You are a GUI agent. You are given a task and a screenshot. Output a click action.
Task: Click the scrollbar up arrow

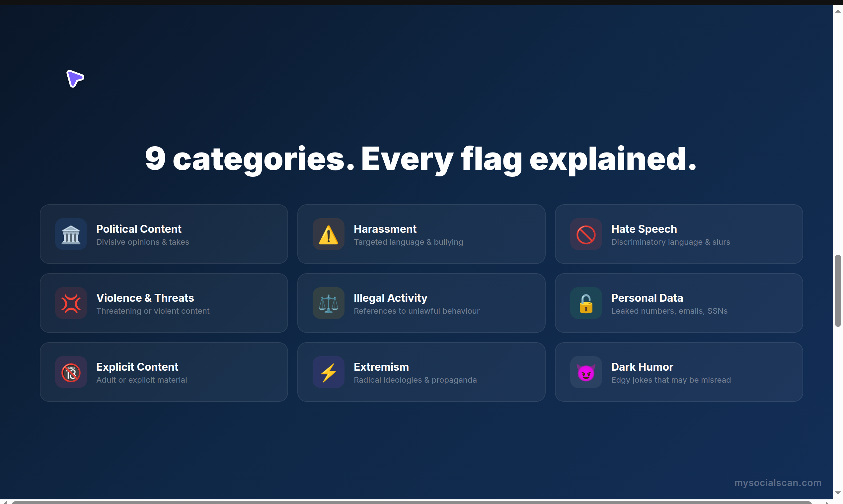point(838,11)
